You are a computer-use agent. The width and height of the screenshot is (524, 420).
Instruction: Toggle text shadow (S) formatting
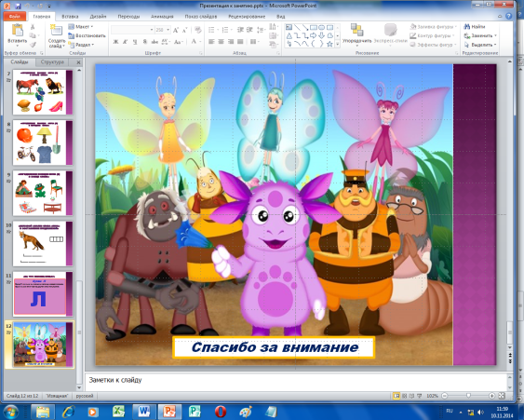[144, 42]
